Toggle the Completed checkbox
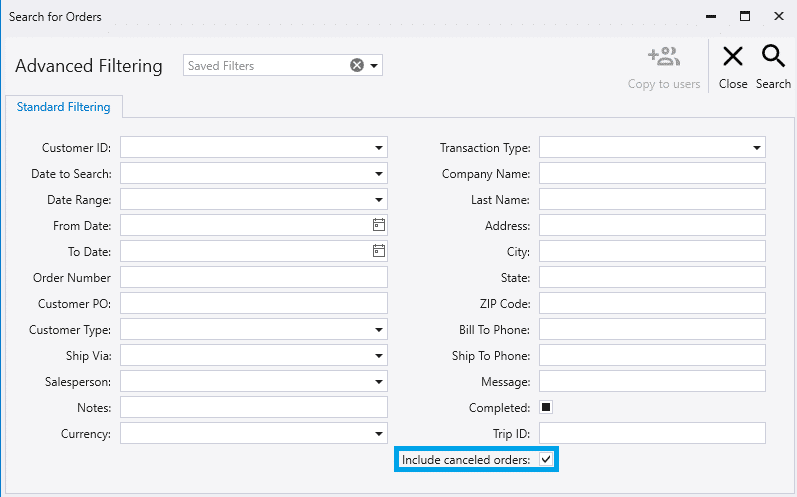This screenshot has height=497, width=797. (546, 407)
